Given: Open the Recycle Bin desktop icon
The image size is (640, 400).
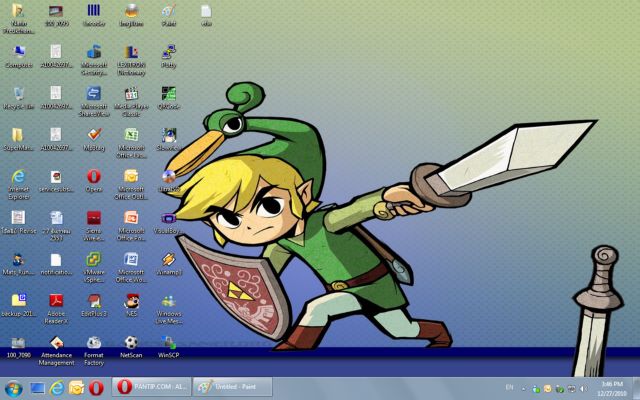Looking at the screenshot, I should [18, 98].
